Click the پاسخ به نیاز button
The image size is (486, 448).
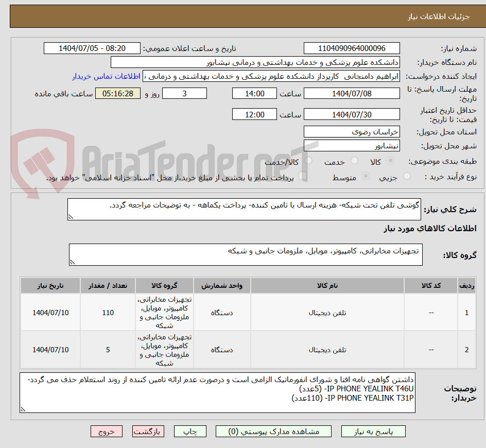(x=373, y=431)
